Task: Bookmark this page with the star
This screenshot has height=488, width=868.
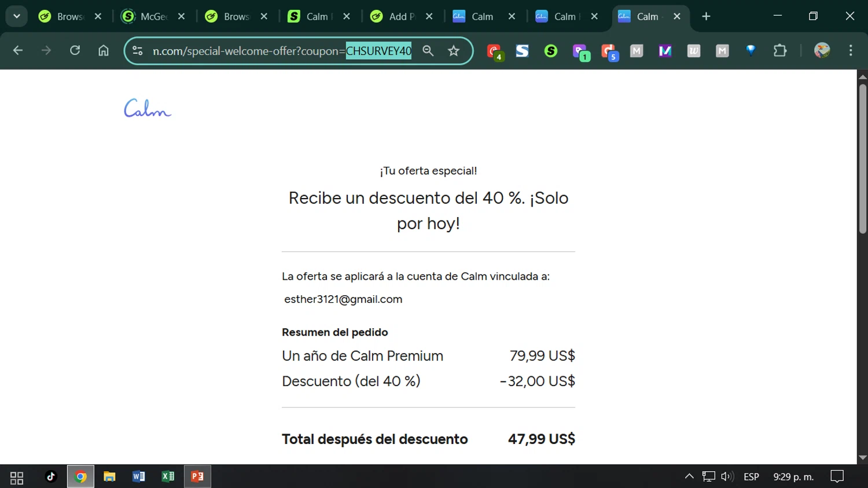Action: pos(454,51)
